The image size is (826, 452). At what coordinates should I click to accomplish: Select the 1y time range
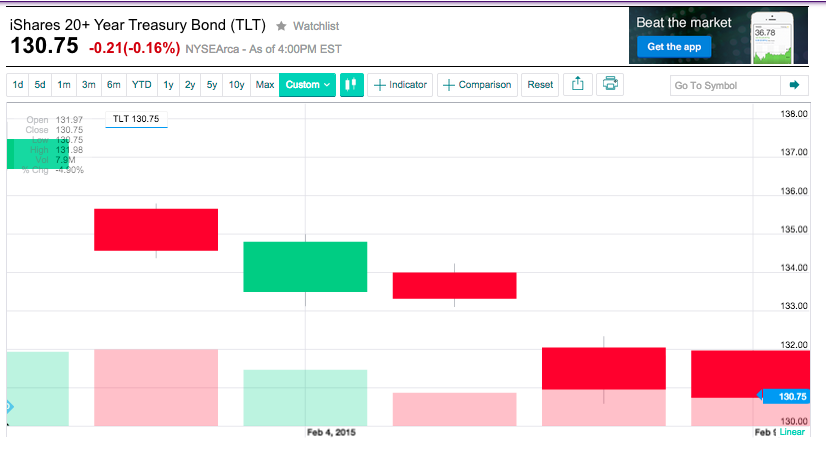click(x=168, y=85)
